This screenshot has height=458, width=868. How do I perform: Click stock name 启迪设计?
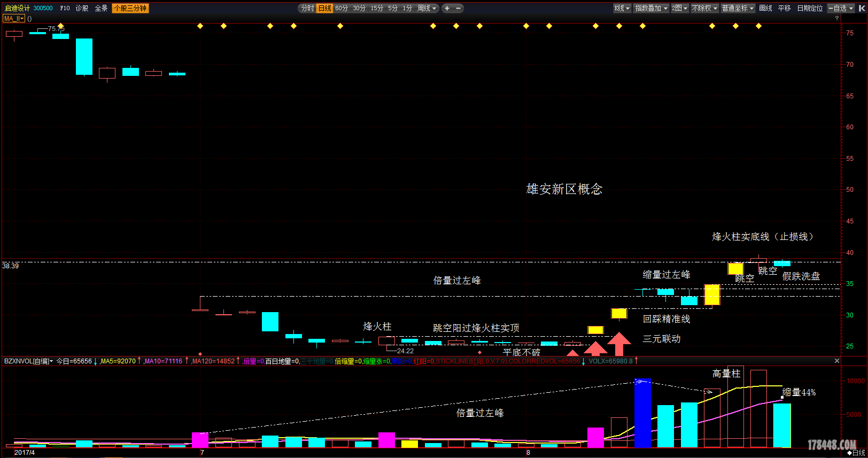[17, 8]
